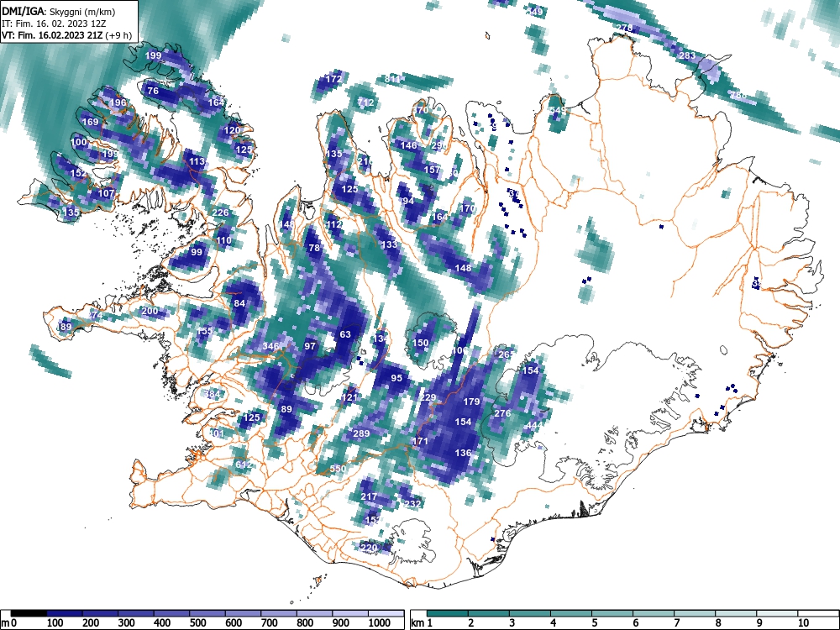This screenshot has width=840, height=630.
Task: Click the visibility value 276 on the map
Action: (502, 413)
